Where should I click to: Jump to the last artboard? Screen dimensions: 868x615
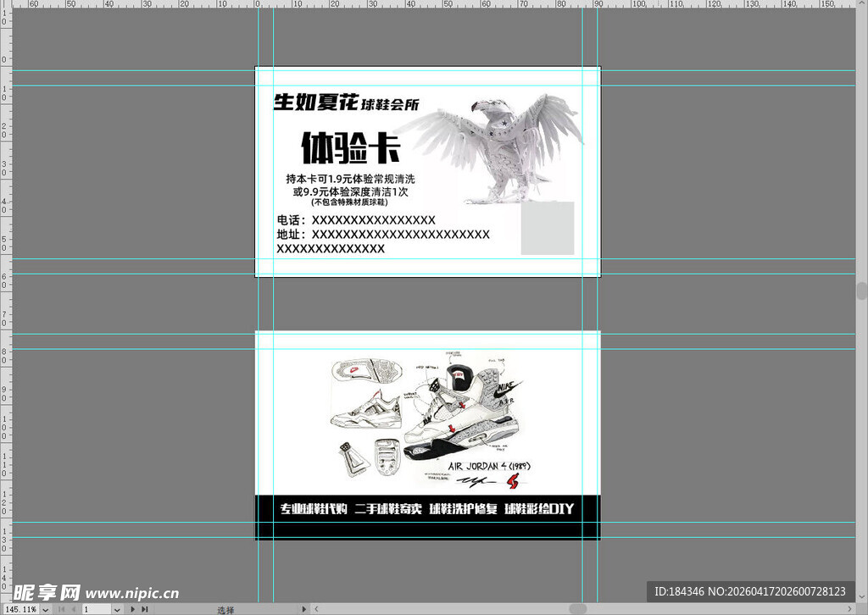click(145, 609)
